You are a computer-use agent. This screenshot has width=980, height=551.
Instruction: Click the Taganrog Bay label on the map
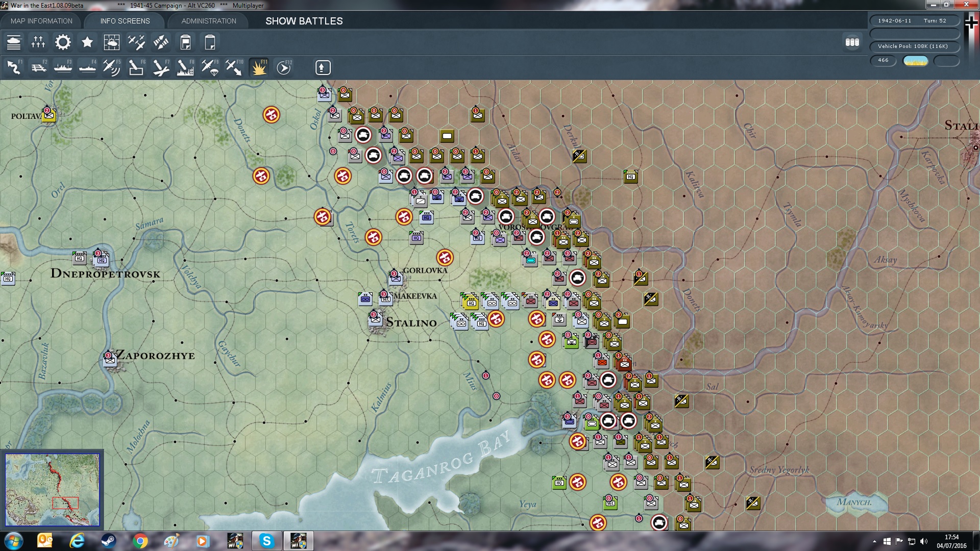tap(441, 458)
